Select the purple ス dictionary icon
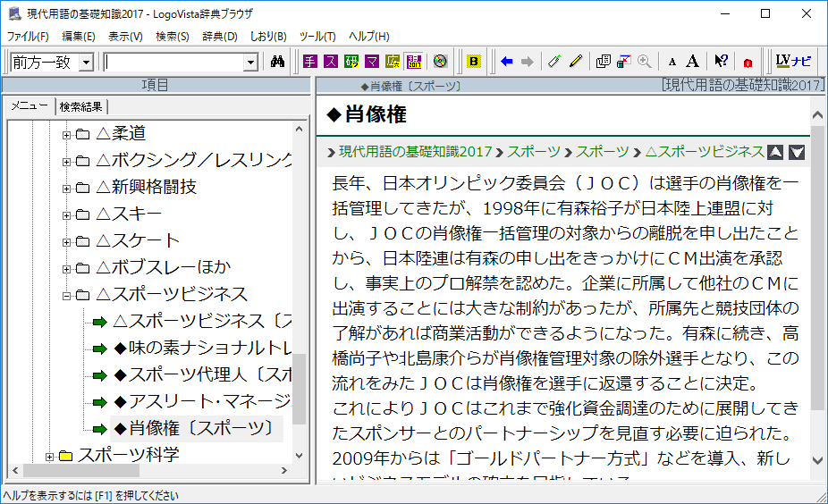 pos(331,62)
